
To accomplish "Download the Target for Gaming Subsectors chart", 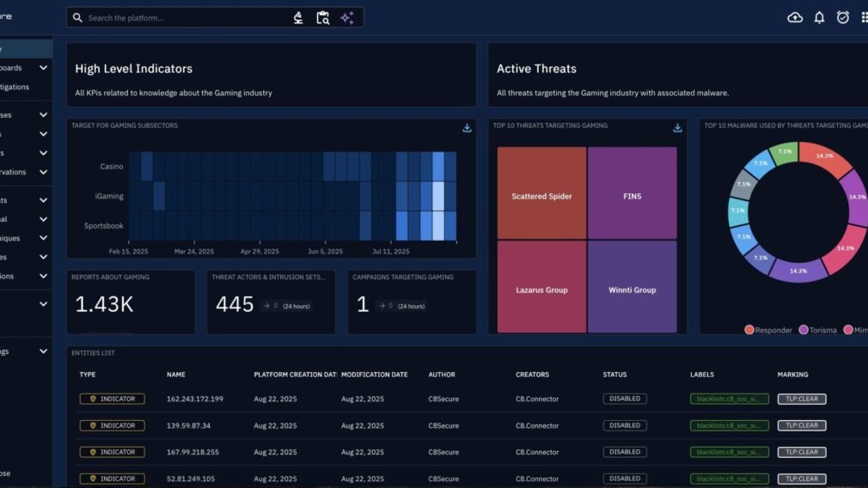I will coord(467,128).
